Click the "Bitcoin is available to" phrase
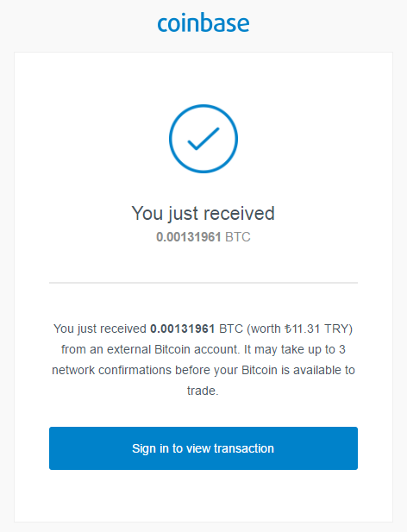This screenshot has width=407, height=532. click(298, 370)
